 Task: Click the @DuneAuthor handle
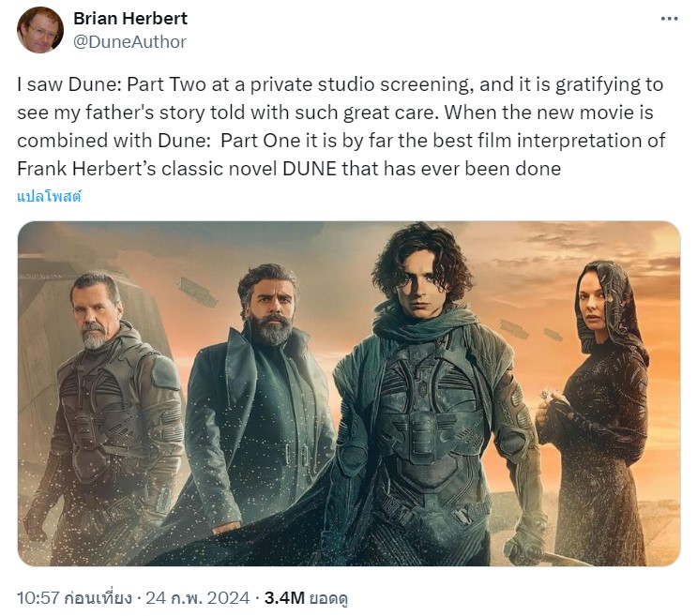coord(129,41)
